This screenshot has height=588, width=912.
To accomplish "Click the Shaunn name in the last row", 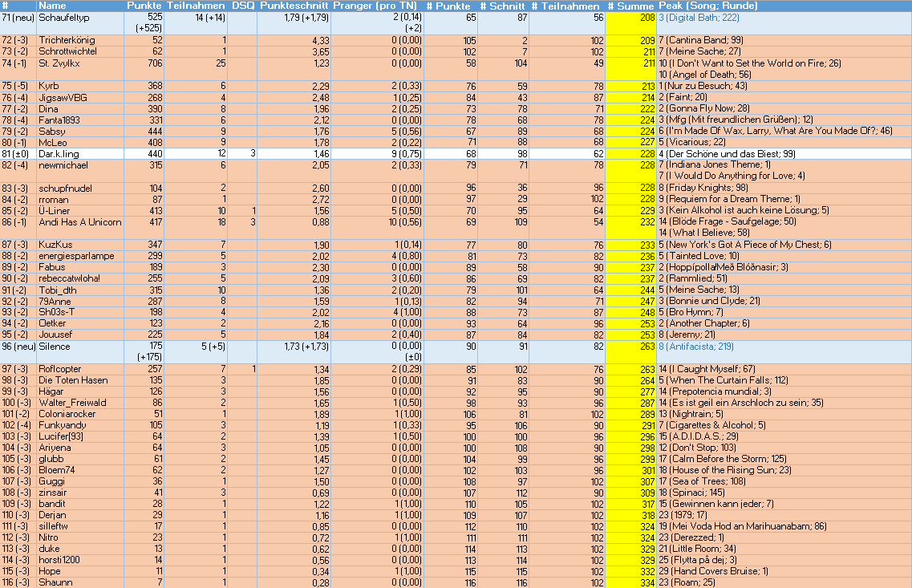I will 54,582.
